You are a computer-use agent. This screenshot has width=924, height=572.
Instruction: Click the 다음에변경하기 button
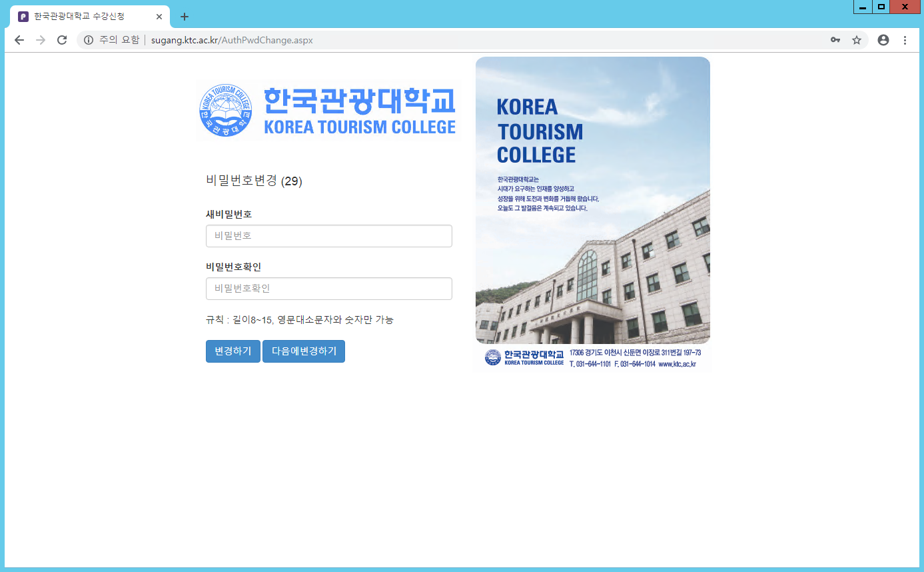pyautogui.click(x=303, y=351)
